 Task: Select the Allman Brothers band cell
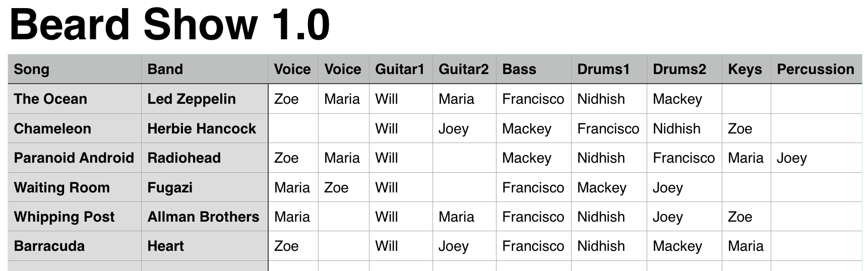click(x=205, y=217)
